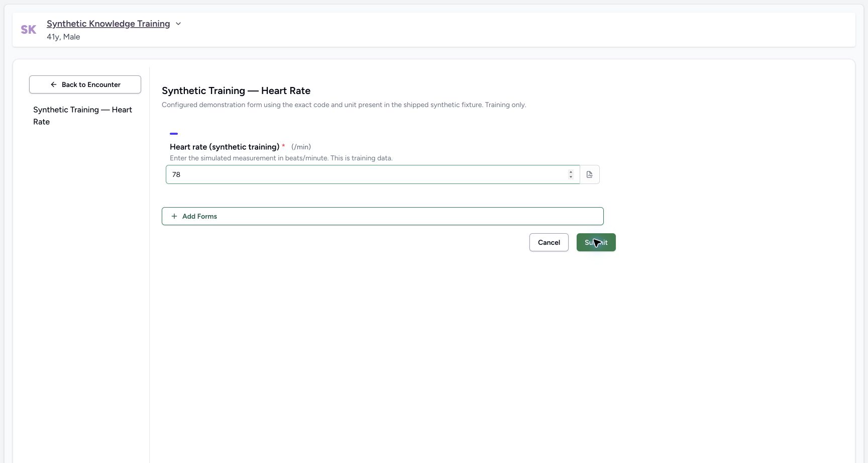Submit the heart rate form
The height and width of the screenshot is (463, 868).
coord(596,242)
